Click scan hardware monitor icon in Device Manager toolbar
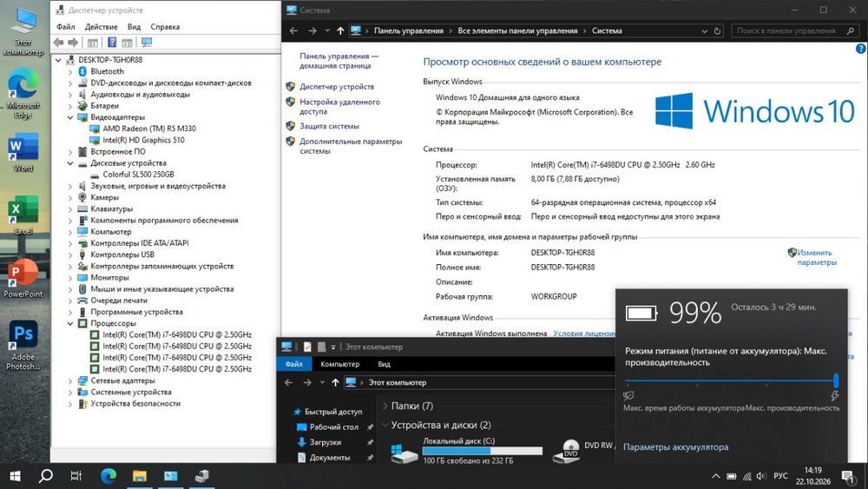 (147, 42)
